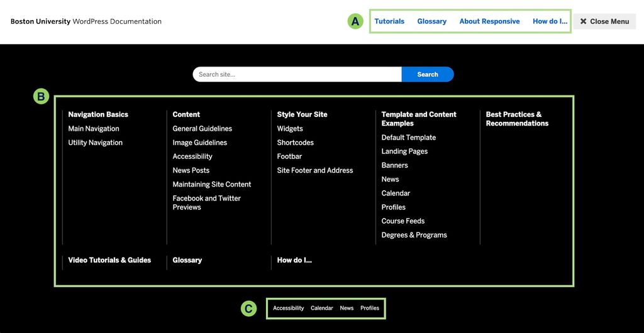Viewport: 644px width, 333px height.
Task: Open Course Feeds link
Action: point(403,221)
